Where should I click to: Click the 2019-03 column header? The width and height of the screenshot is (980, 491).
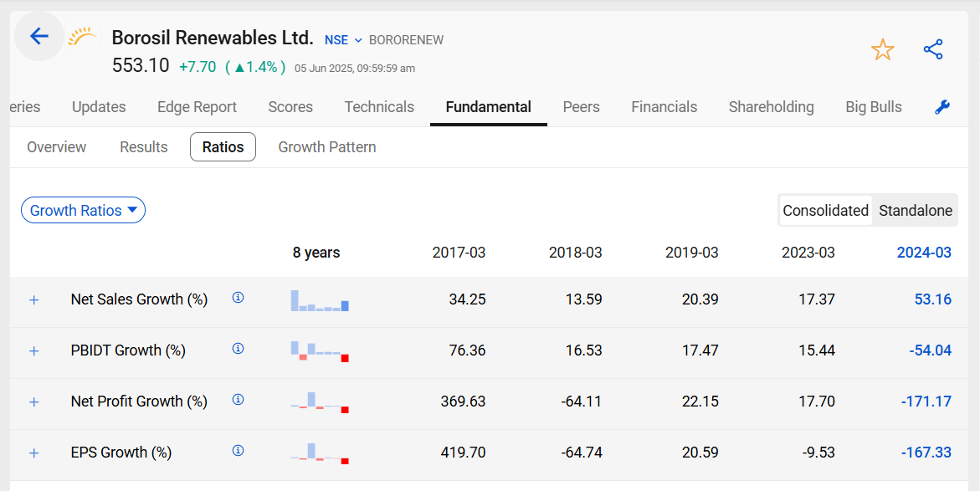click(692, 253)
